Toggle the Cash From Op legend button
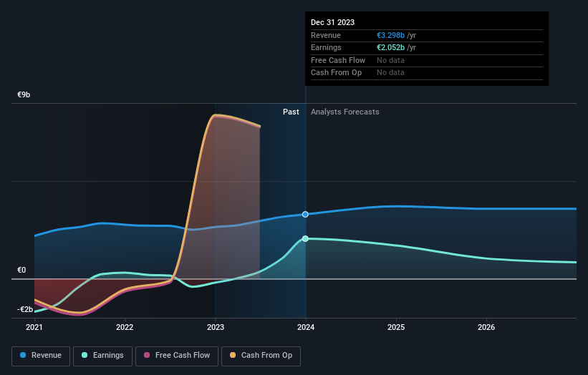 tap(261, 356)
